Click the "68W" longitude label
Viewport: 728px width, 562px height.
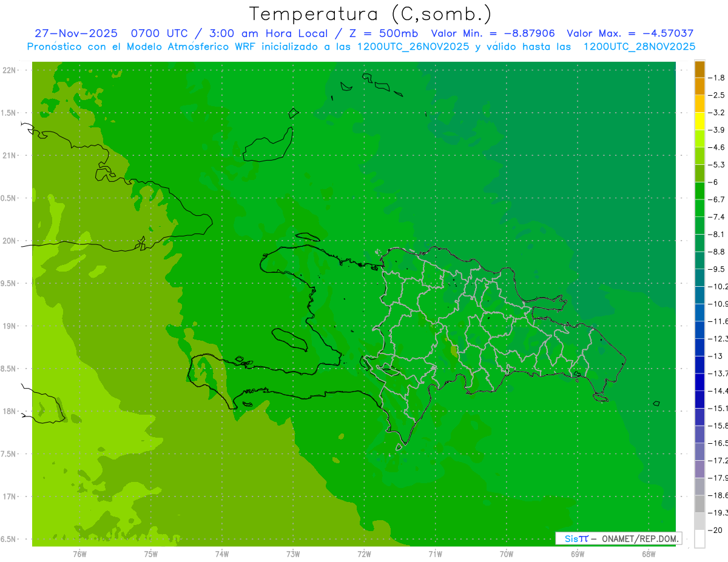[649, 554]
